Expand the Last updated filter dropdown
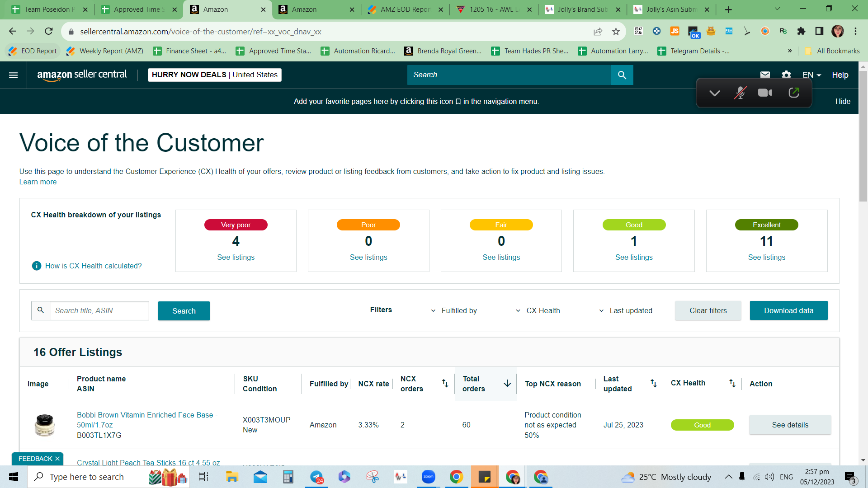This screenshot has width=868, height=488. click(x=625, y=310)
